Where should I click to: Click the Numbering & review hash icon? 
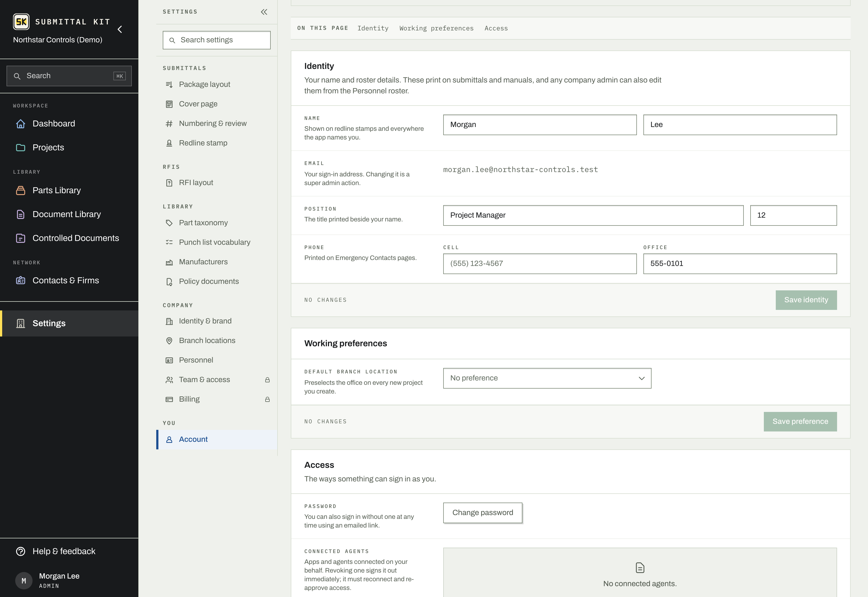(169, 123)
